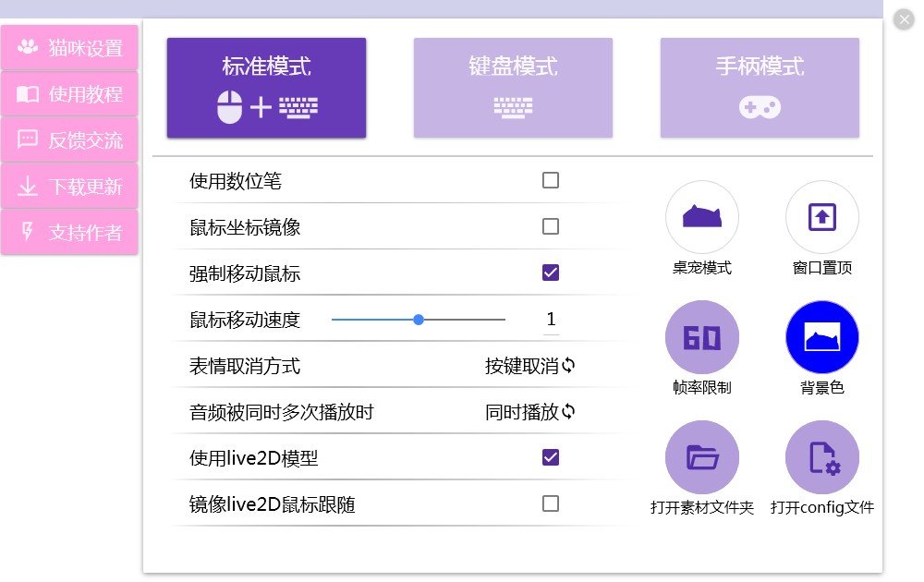
Task: Cycle the 按键取消 expression cancel option
Action: pos(530,366)
